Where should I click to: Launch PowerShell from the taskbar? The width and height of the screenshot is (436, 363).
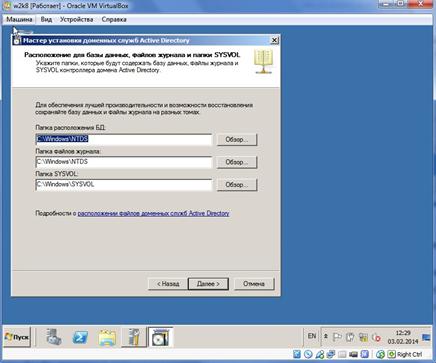[80, 337]
